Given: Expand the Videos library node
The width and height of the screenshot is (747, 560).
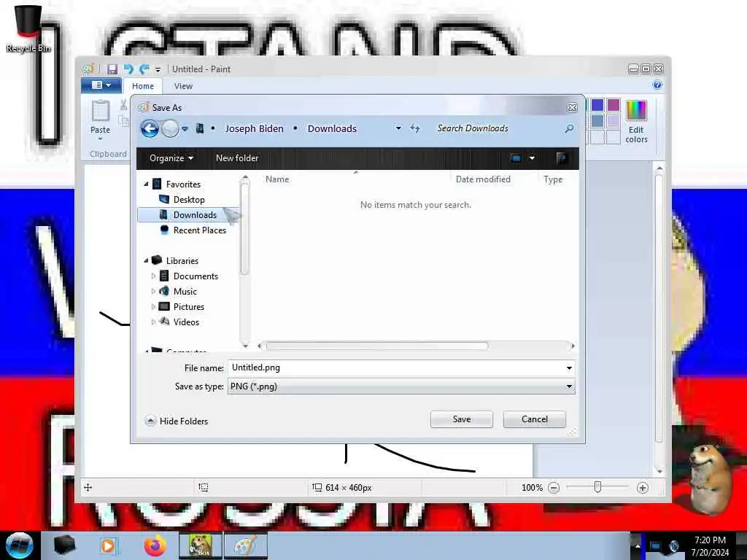Looking at the screenshot, I should coord(153,322).
